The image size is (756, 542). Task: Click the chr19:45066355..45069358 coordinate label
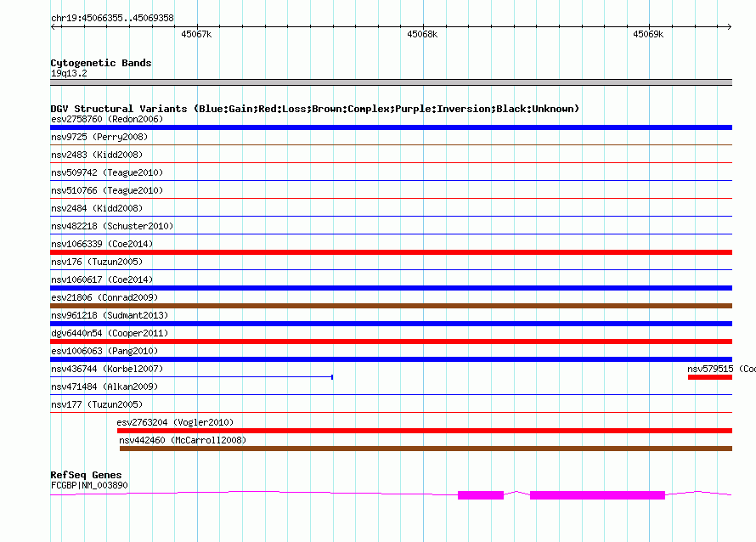tap(112, 18)
